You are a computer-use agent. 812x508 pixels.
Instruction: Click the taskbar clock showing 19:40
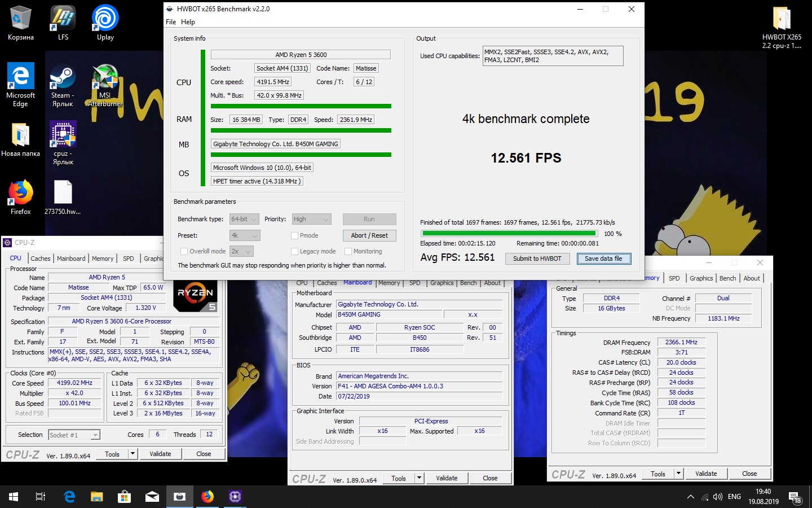(764, 497)
